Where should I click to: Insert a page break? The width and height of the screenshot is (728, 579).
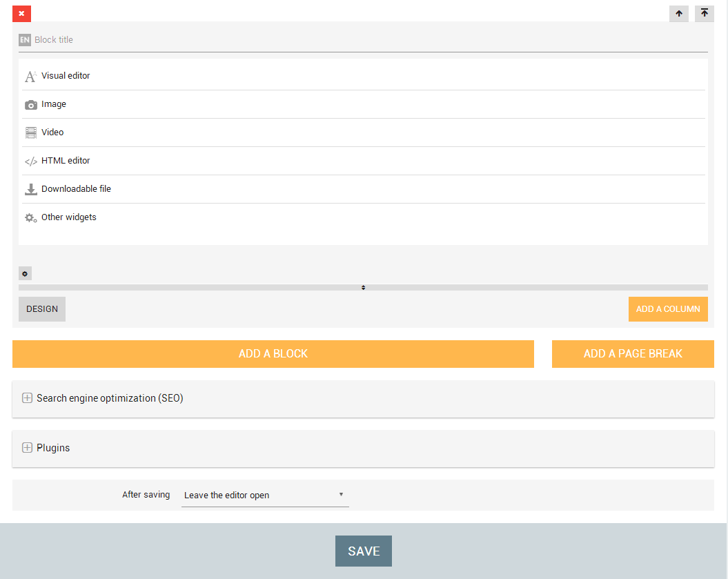point(632,354)
